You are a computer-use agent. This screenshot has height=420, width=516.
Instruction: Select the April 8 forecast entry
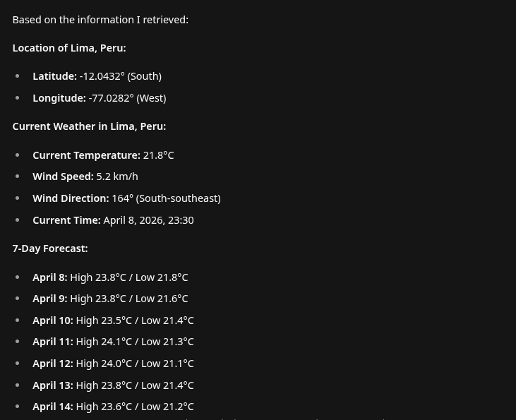[110, 277]
